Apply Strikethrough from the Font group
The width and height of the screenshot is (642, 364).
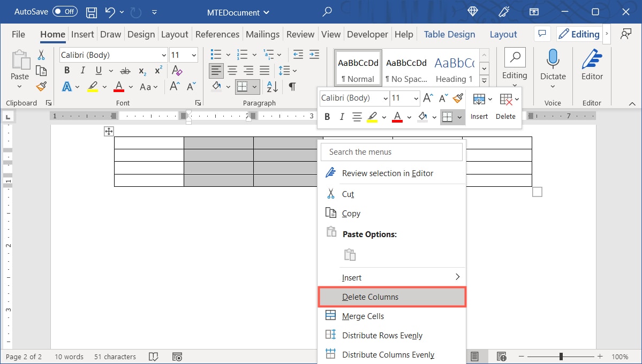click(124, 70)
